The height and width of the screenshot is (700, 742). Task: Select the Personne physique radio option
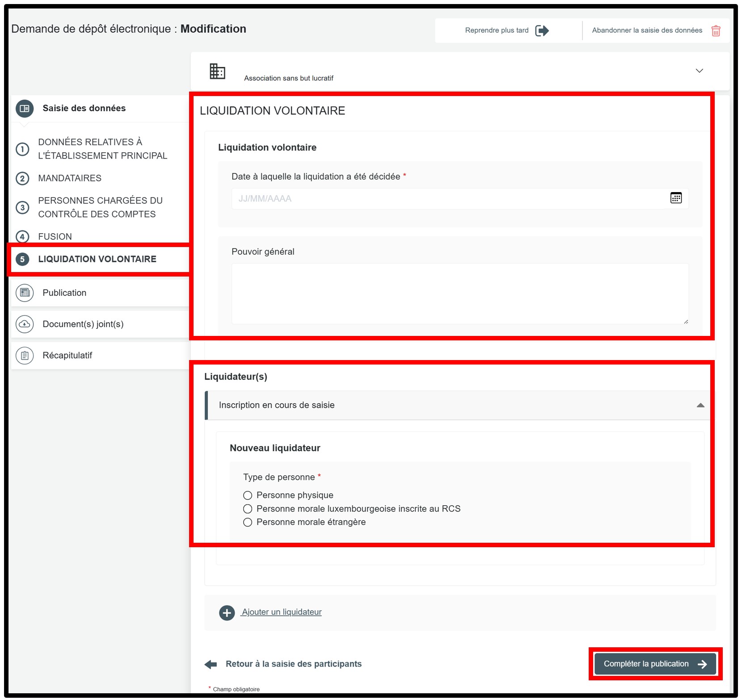(x=248, y=495)
